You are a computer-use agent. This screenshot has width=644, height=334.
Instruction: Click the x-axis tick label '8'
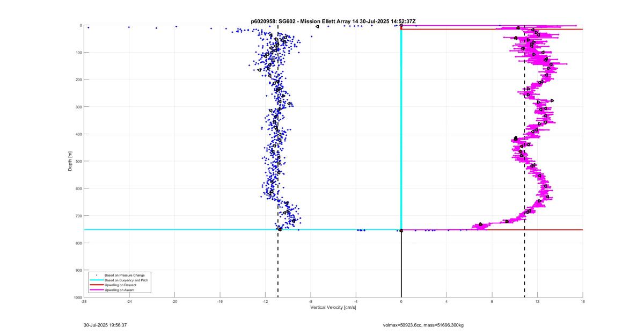[x=492, y=301]
